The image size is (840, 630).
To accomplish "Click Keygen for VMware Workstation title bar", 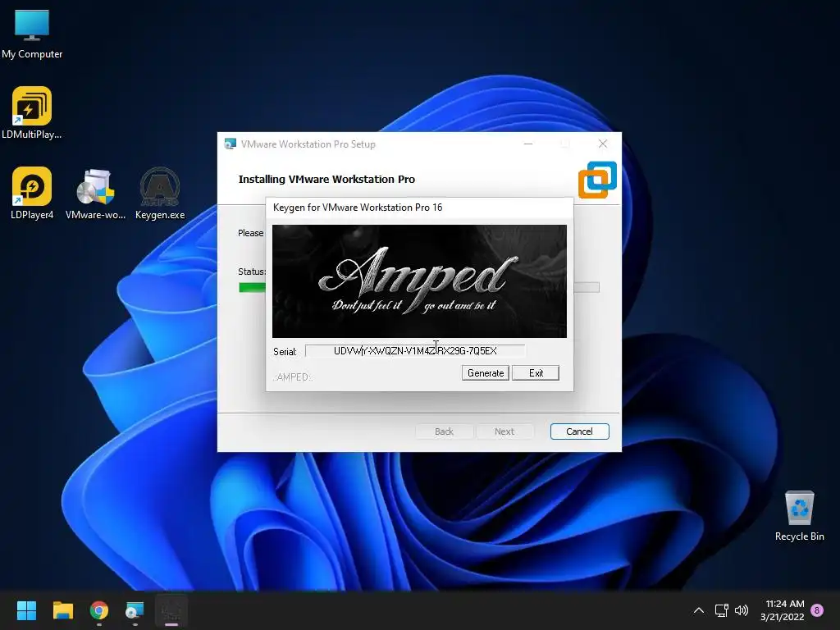I will [x=419, y=208].
